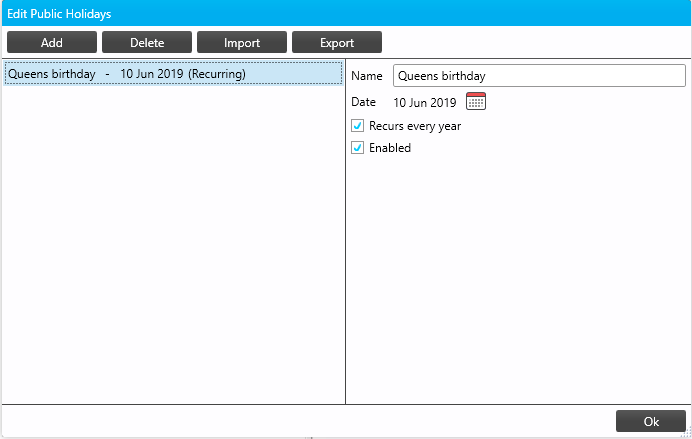This screenshot has width=692, height=439.
Task: Click the Name field label
Action: point(367,76)
